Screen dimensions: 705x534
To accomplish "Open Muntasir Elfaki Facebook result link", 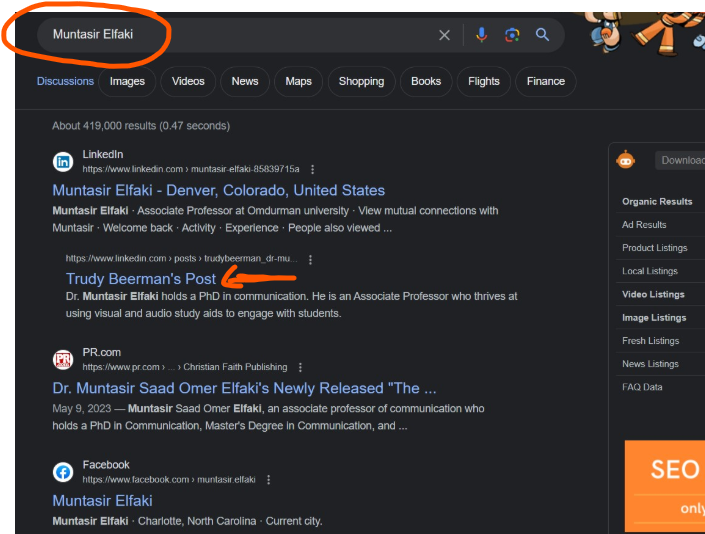I will (x=103, y=500).
